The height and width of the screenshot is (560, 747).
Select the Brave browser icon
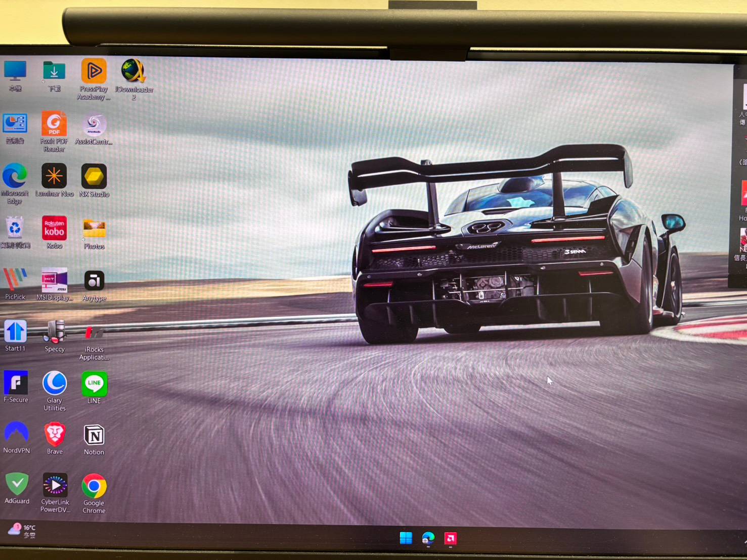pyautogui.click(x=55, y=435)
